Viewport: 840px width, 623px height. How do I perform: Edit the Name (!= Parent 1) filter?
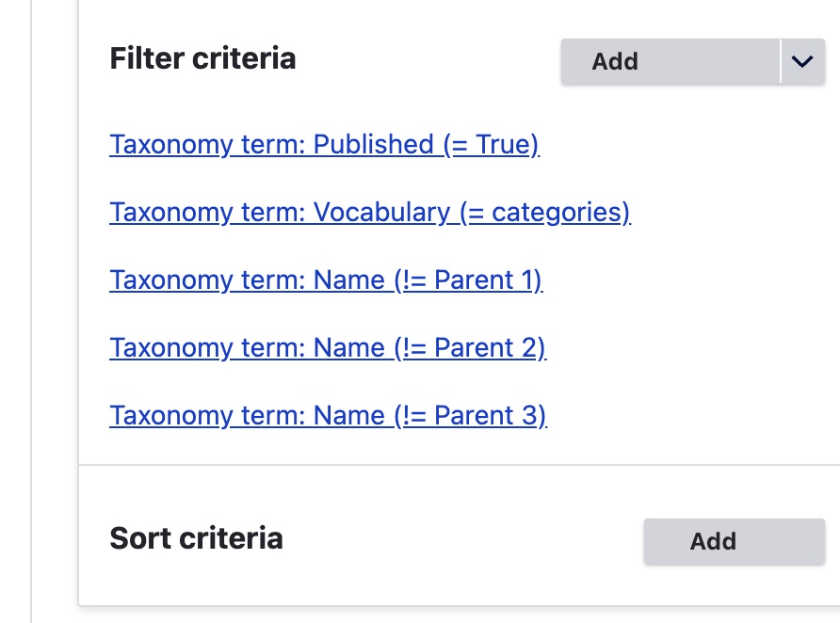tap(326, 280)
